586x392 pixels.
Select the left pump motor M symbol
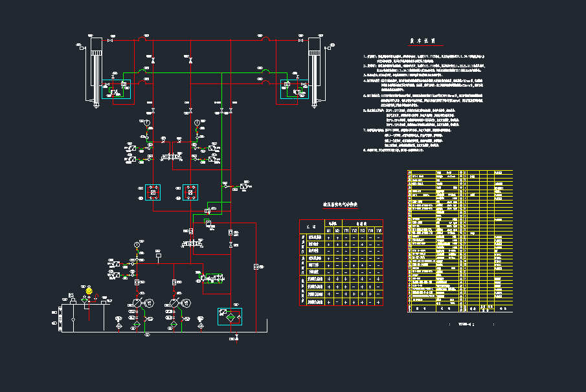(150, 303)
